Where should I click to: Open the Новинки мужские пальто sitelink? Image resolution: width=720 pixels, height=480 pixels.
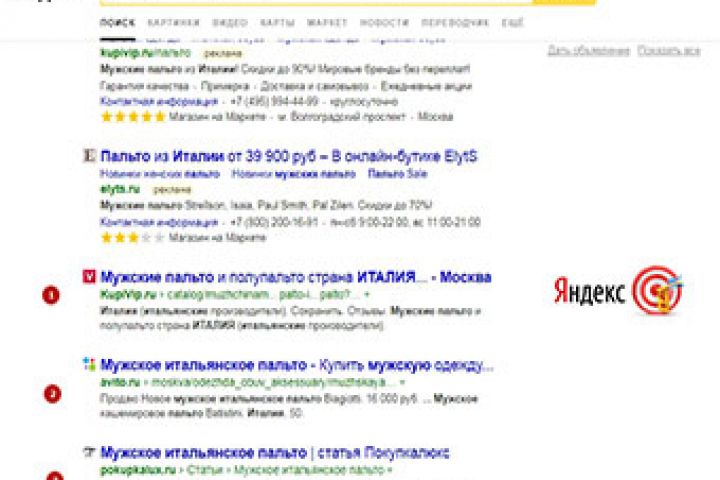point(294,174)
